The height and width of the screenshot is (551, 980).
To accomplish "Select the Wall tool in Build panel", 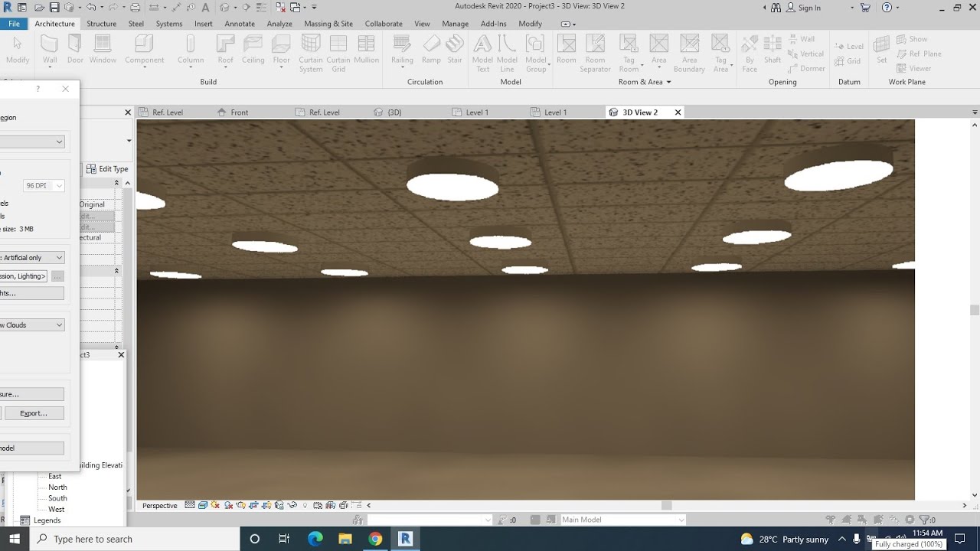I will coord(50,50).
